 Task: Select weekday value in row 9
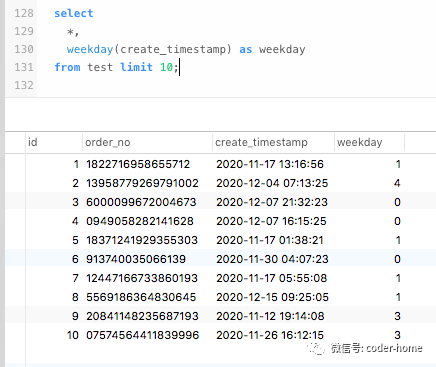pos(397,316)
